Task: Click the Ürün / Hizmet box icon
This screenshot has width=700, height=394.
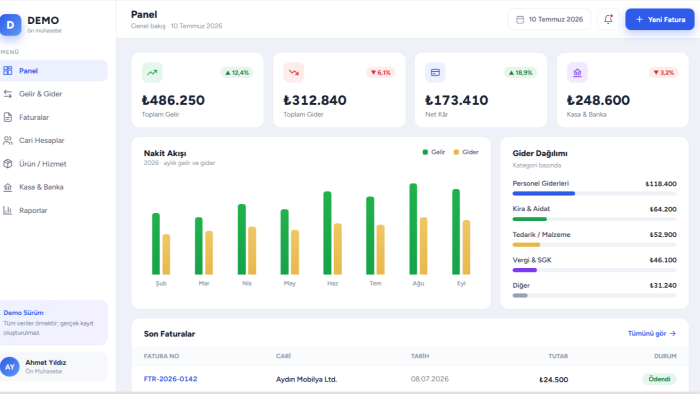Action: 8,164
